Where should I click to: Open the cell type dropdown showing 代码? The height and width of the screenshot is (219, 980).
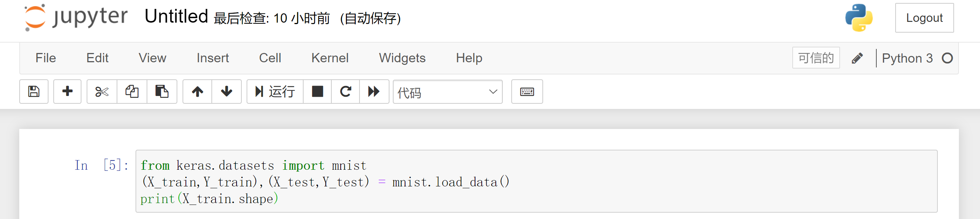click(x=447, y=92)
